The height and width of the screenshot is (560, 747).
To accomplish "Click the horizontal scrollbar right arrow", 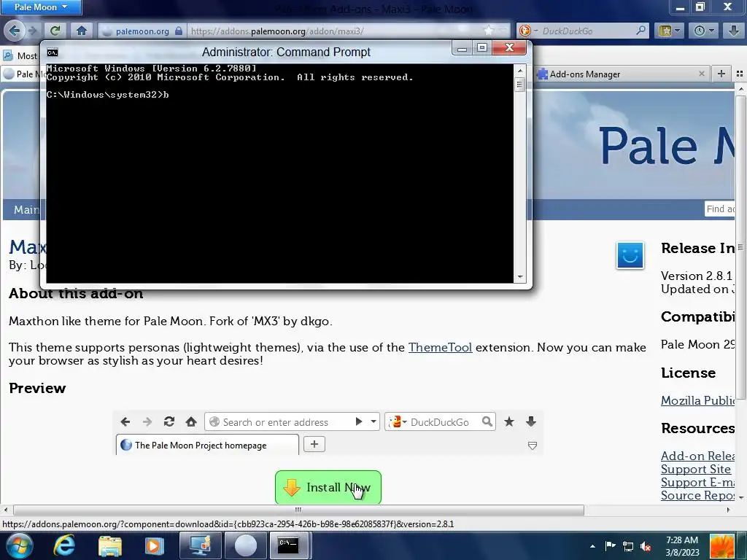I will coord(728,510).
